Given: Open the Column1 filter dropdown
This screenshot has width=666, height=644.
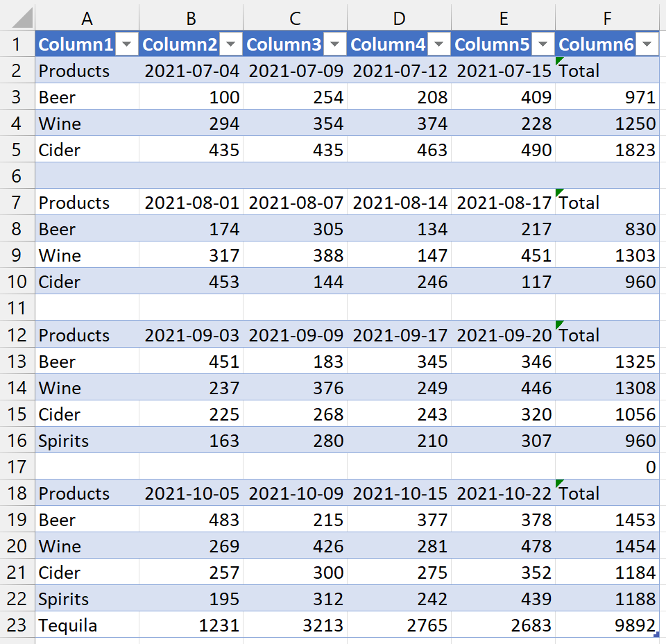Looking at the screenshot, I should point(126,44).
